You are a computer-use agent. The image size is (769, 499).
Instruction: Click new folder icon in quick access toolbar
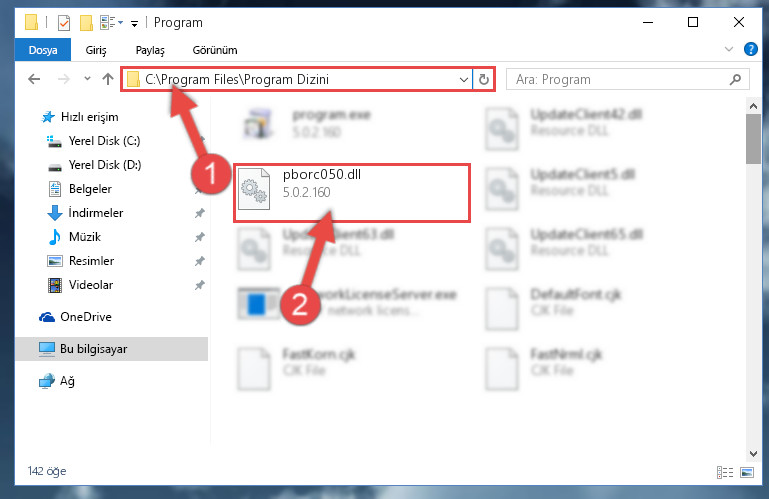(86, 23)
